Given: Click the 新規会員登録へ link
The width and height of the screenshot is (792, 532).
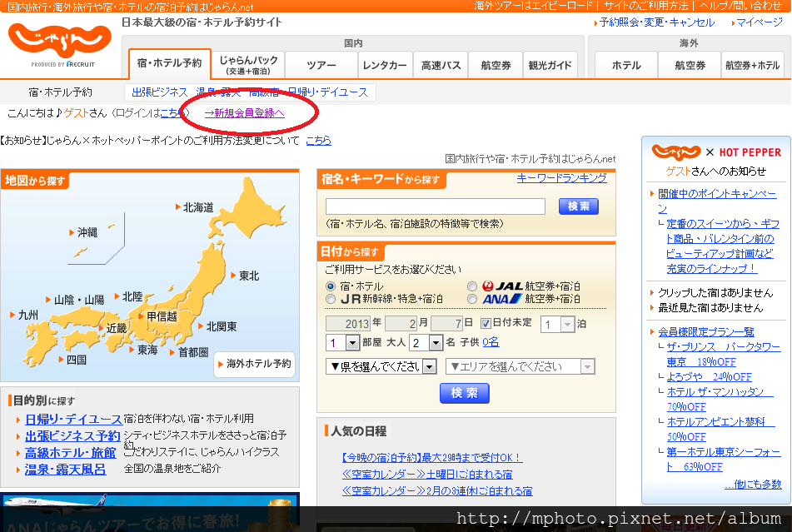Looking at the screenshot, I should tap(245, 113).
